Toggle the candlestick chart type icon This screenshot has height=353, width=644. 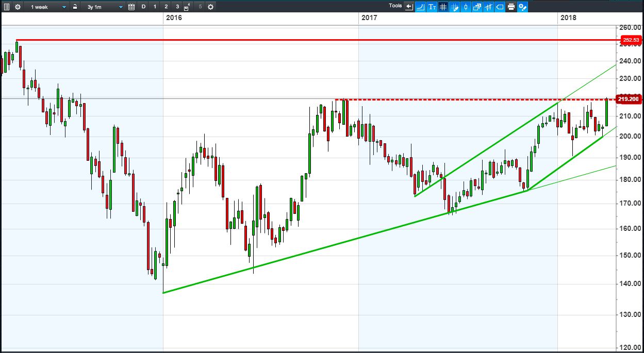[466, 7]
